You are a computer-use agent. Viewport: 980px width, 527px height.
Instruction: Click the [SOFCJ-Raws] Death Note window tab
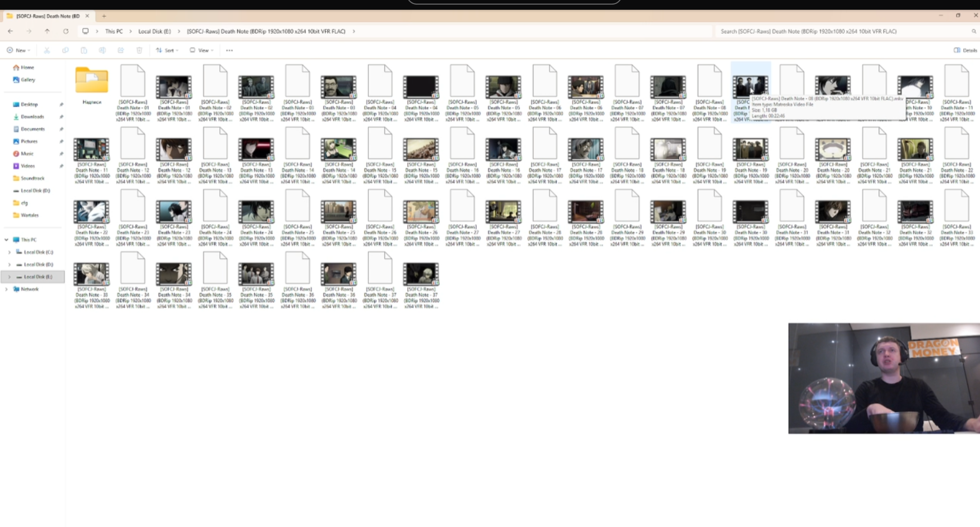point(48,16)
